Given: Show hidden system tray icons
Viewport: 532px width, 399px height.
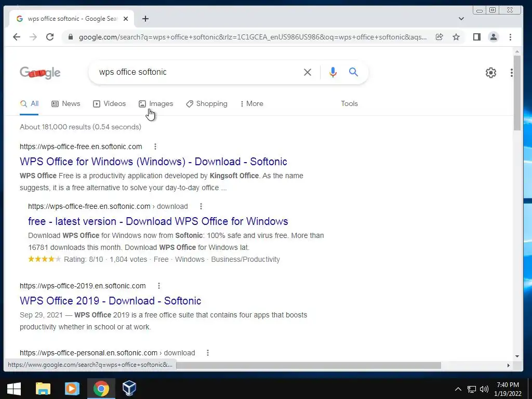Looking at the screenshot, I should point(458,389).
